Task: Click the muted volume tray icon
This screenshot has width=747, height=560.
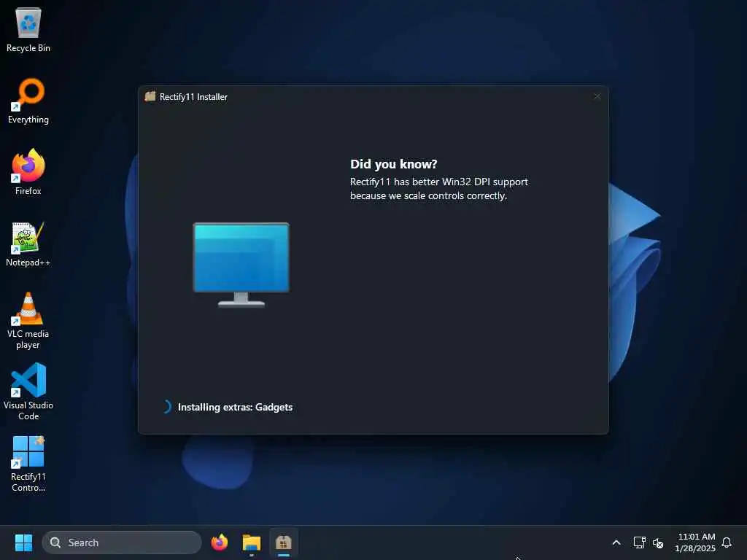Action: point(658,542)
